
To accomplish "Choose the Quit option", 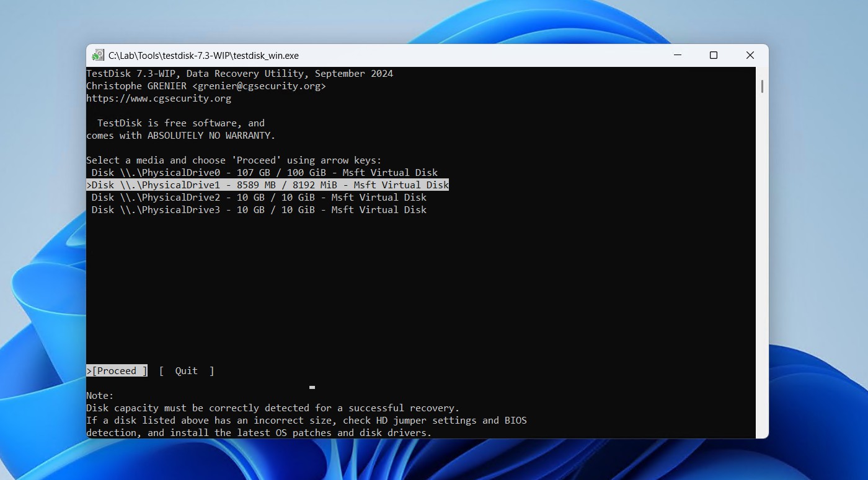I will pos(186,370).
